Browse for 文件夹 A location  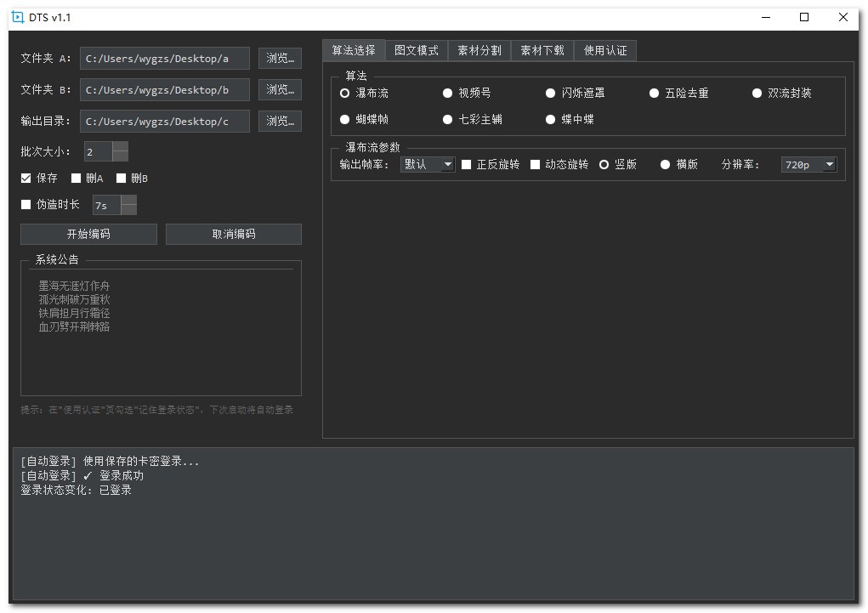(280, 59)
